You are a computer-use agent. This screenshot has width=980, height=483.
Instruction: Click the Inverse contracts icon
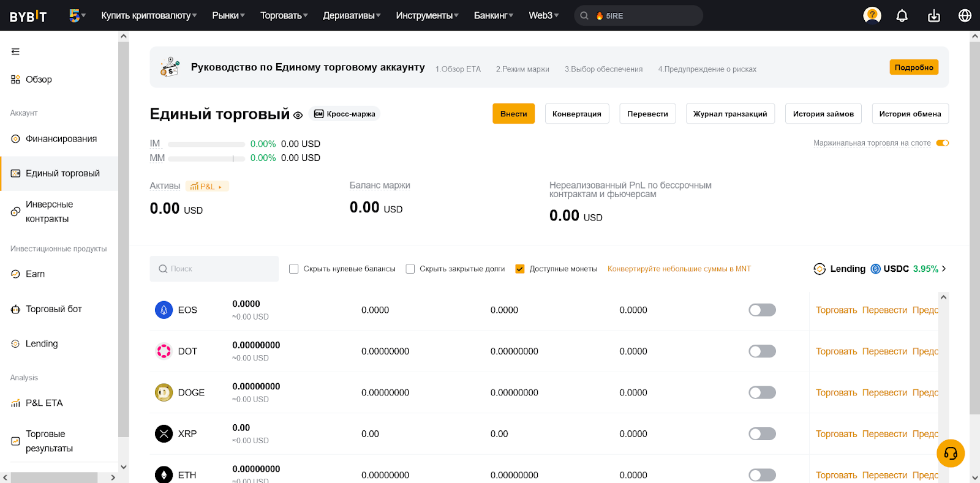coord(15,212)
